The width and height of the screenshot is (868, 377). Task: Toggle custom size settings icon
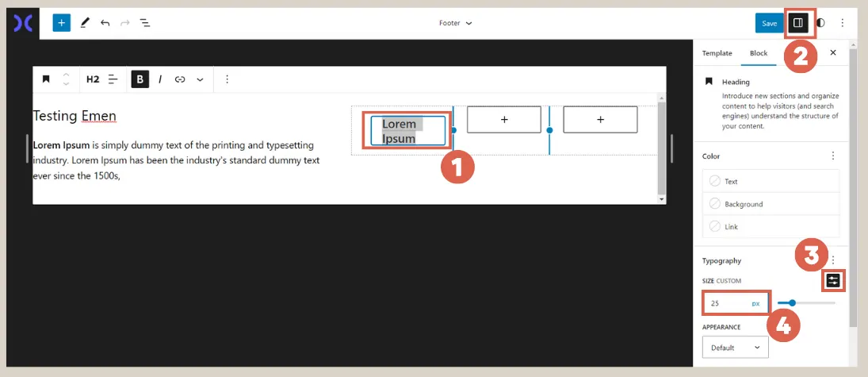point(833,280)
